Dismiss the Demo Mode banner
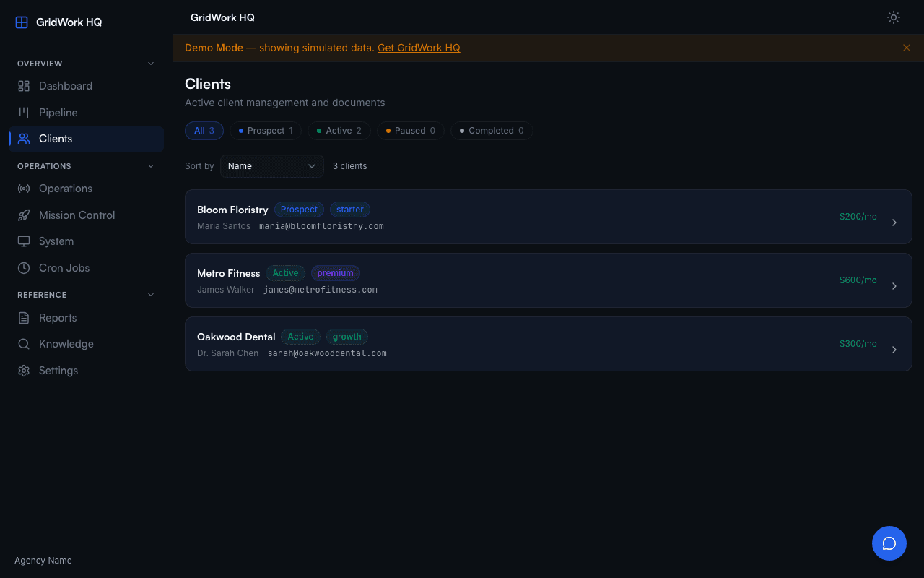This screenshot has width=924, height=578. [x=907, y=48]
